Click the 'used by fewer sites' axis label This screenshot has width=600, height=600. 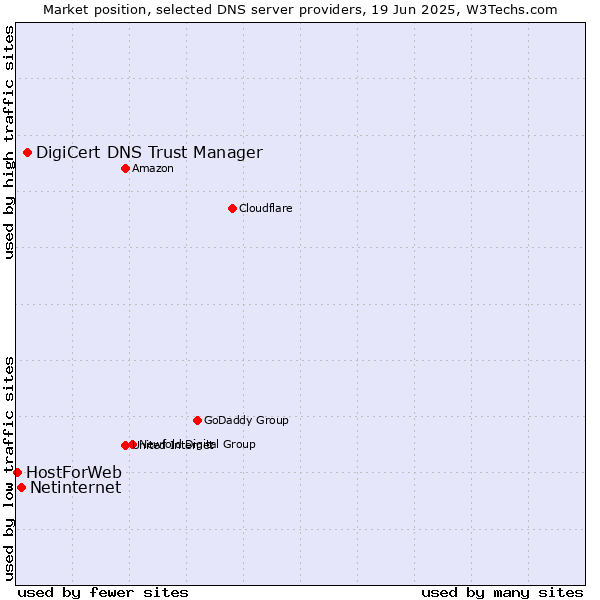(x=103, y=593)
